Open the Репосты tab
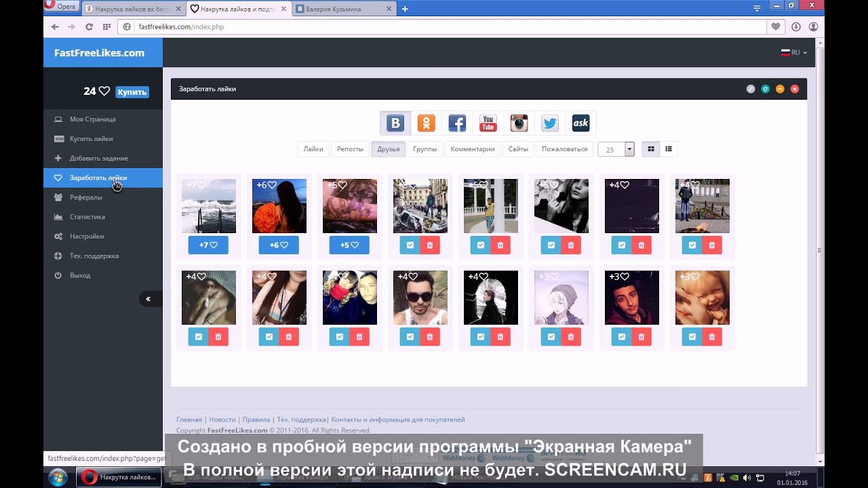 350,149
